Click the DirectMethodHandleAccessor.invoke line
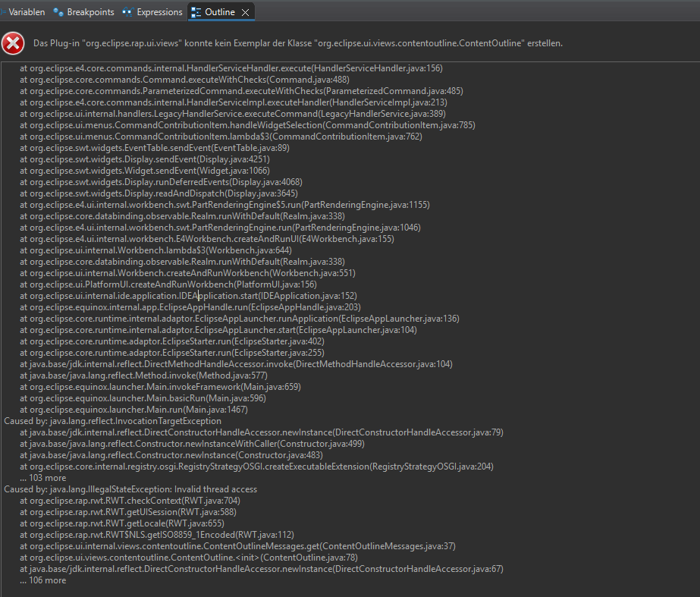 coord(236,364)
